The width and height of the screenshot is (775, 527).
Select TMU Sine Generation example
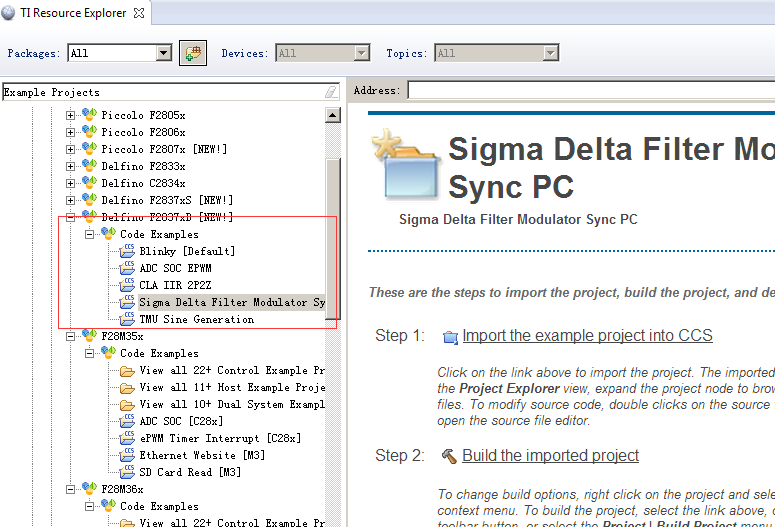click(x=197, y=319)
